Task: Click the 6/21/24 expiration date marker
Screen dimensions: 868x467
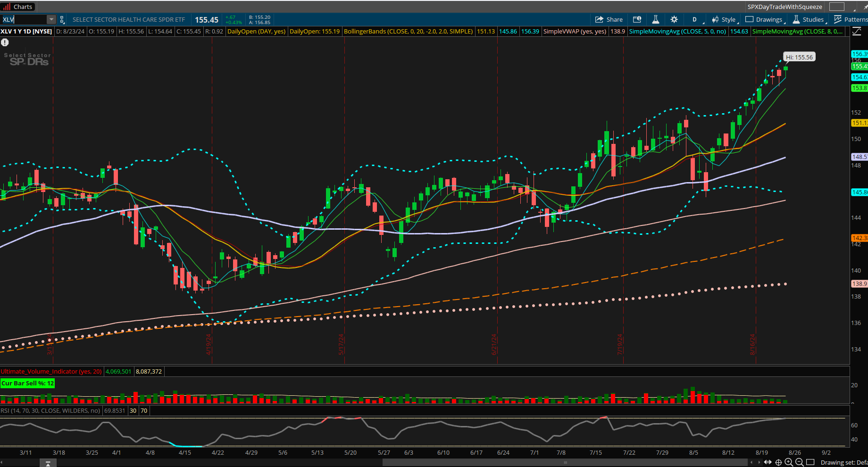Action: coord(494,345)
